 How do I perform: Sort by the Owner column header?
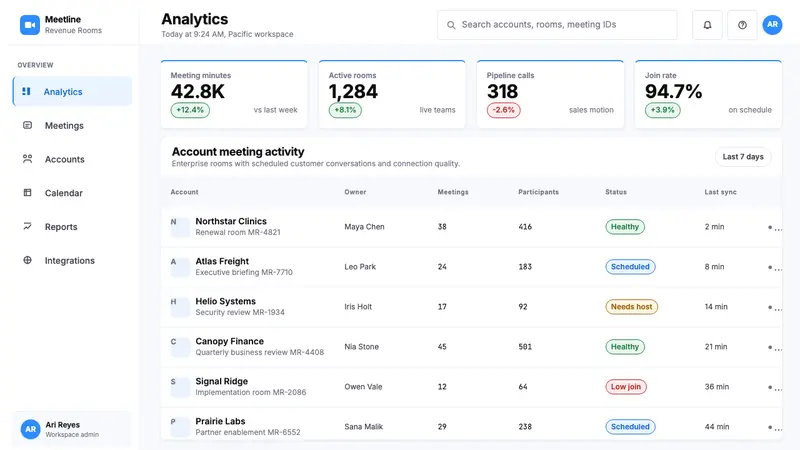pos(355,192)
